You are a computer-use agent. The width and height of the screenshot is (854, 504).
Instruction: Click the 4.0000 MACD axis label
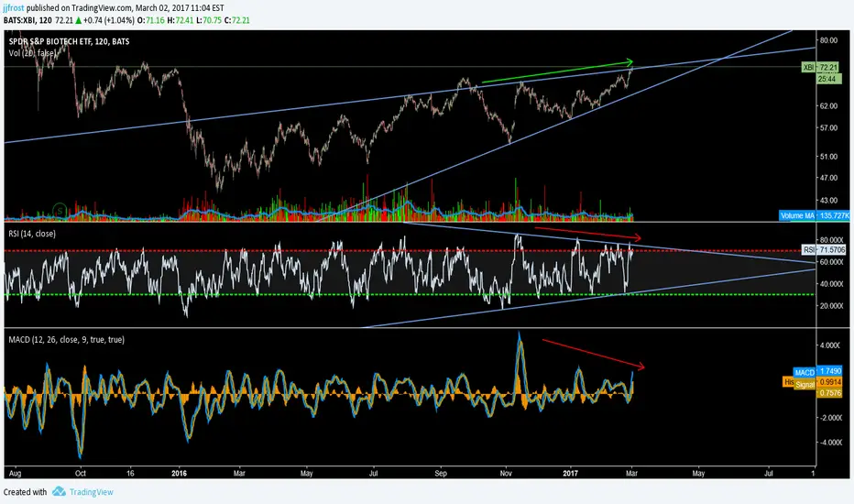[830, 345]
